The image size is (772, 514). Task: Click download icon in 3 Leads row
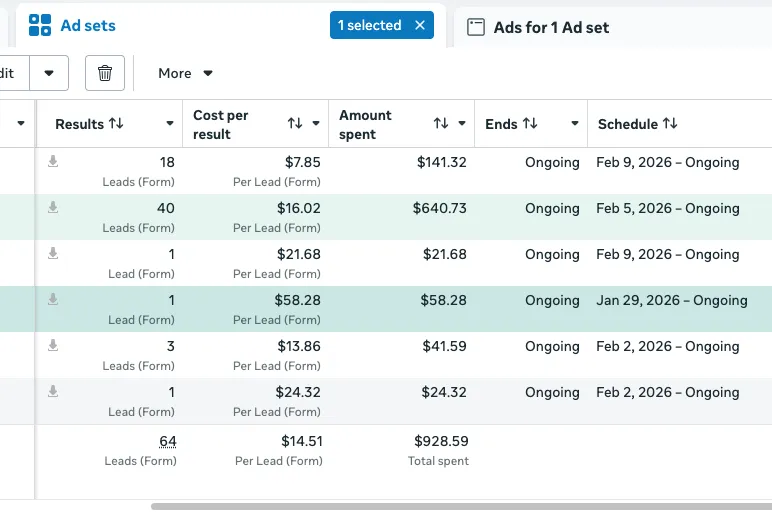(x=53, y=345)
